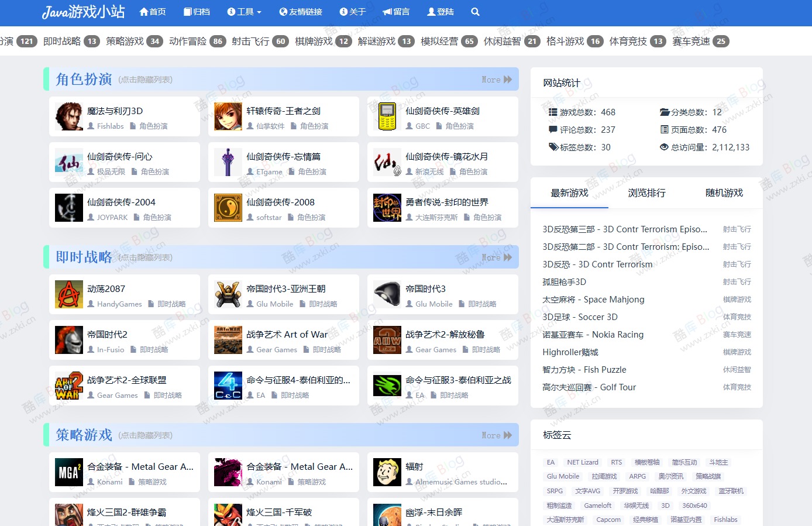Select the NET Lizard tag
The width and height of the screenshot is (812, 526).
coord(583,462)
